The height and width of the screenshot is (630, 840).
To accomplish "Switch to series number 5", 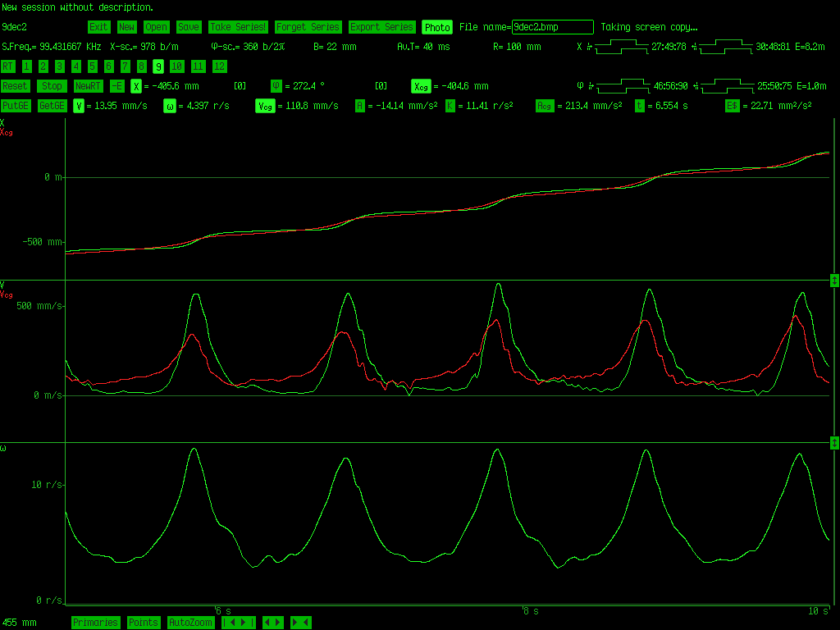I will point(92,66).
